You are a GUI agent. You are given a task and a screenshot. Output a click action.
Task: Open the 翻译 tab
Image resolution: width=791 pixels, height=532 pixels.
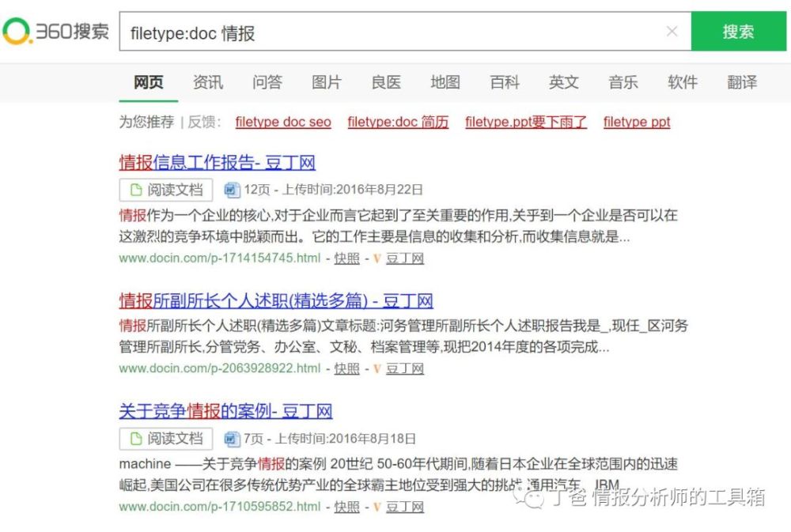coord(742,82)
